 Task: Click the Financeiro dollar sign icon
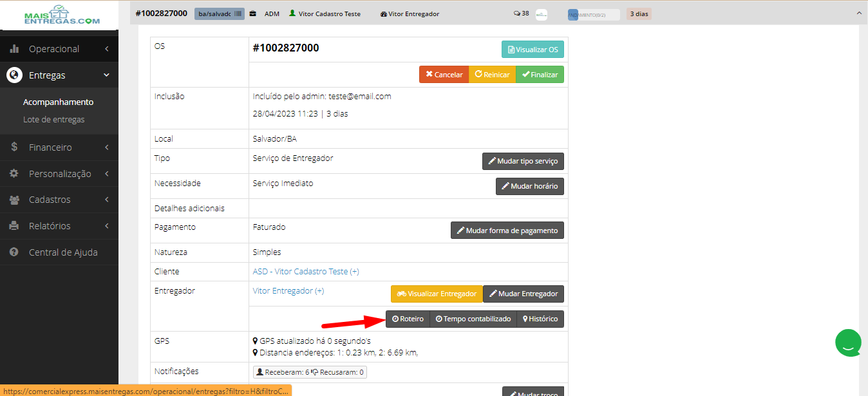(x=14, y=147)
